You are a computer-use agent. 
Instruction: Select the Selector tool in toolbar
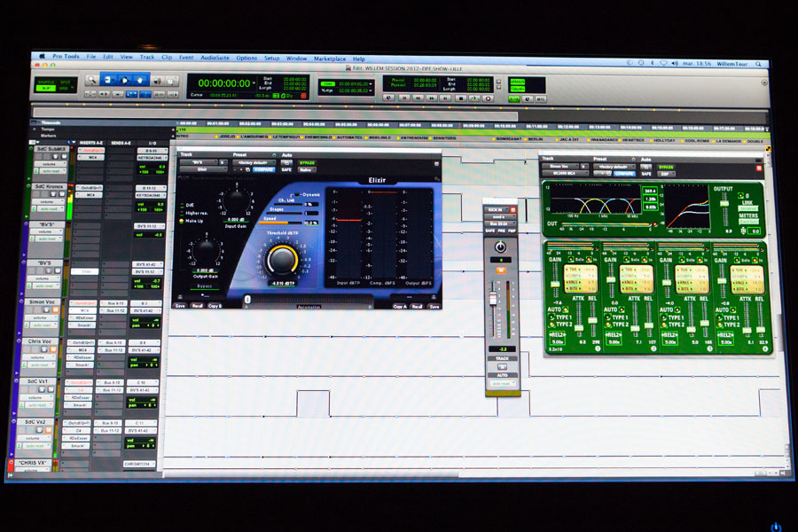coord(125,80)
